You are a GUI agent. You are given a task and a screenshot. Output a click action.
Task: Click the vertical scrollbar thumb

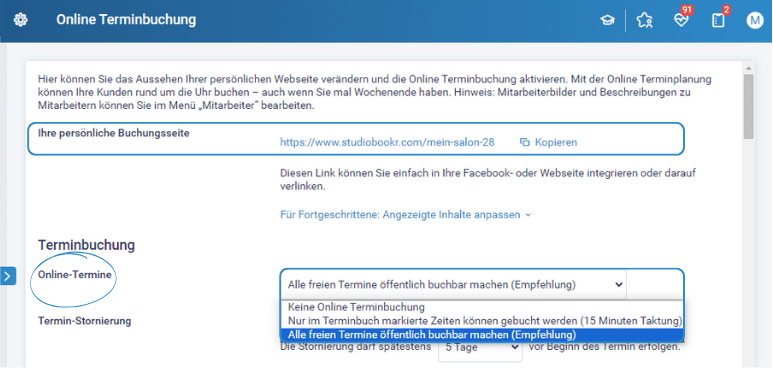click(748, 106)
